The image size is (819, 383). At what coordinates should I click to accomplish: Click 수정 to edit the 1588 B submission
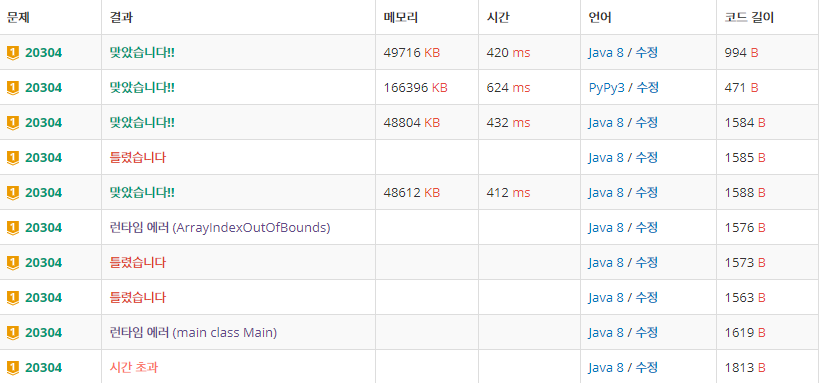(x=646, y=192)
